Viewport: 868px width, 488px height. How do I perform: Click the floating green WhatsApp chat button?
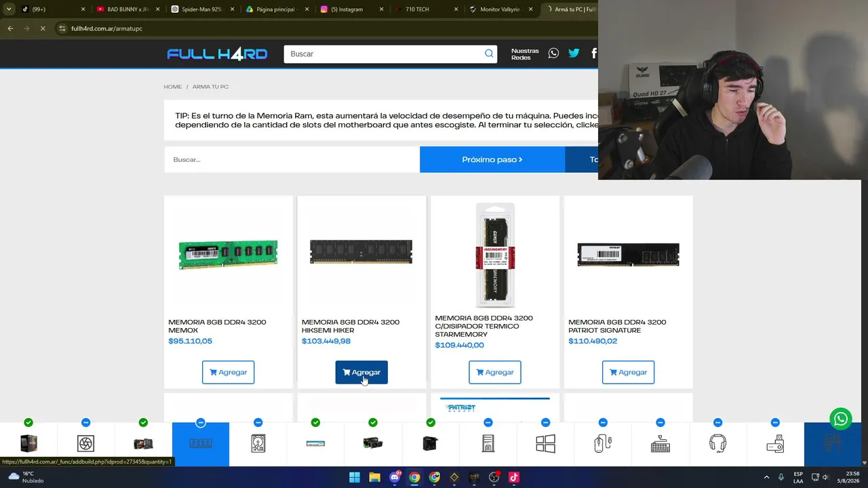click(841, 419)
